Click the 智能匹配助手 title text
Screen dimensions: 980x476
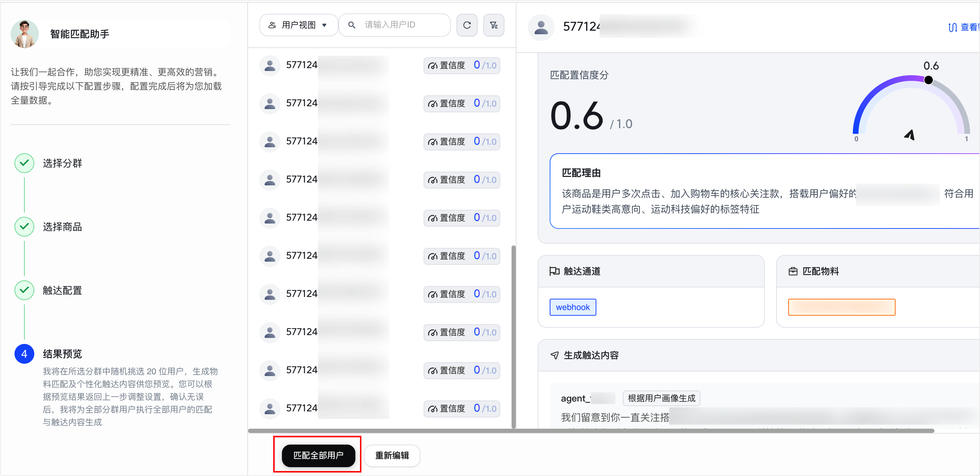tap(79, 34)
